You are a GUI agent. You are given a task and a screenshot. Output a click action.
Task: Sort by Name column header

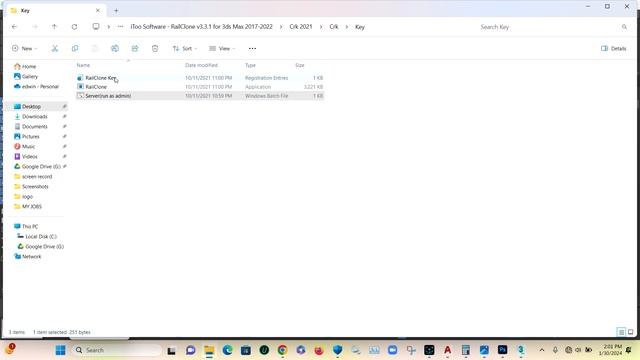[83, 65]
